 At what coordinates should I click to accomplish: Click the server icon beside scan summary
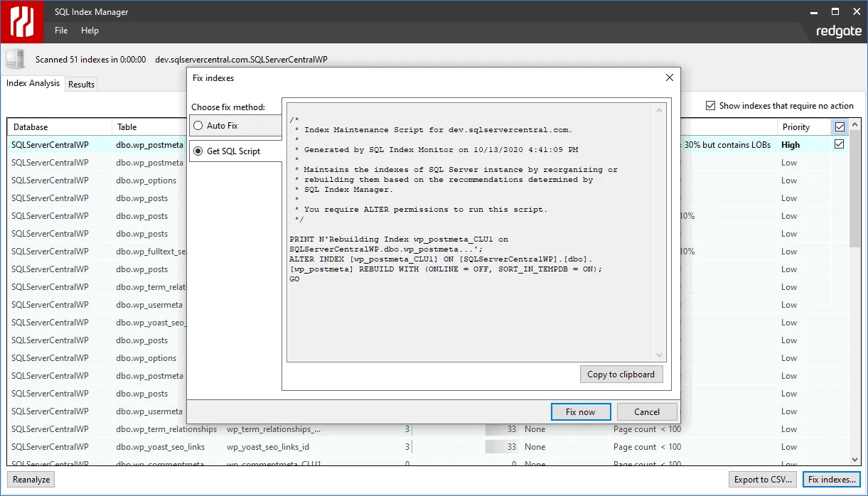click(16, 60)
